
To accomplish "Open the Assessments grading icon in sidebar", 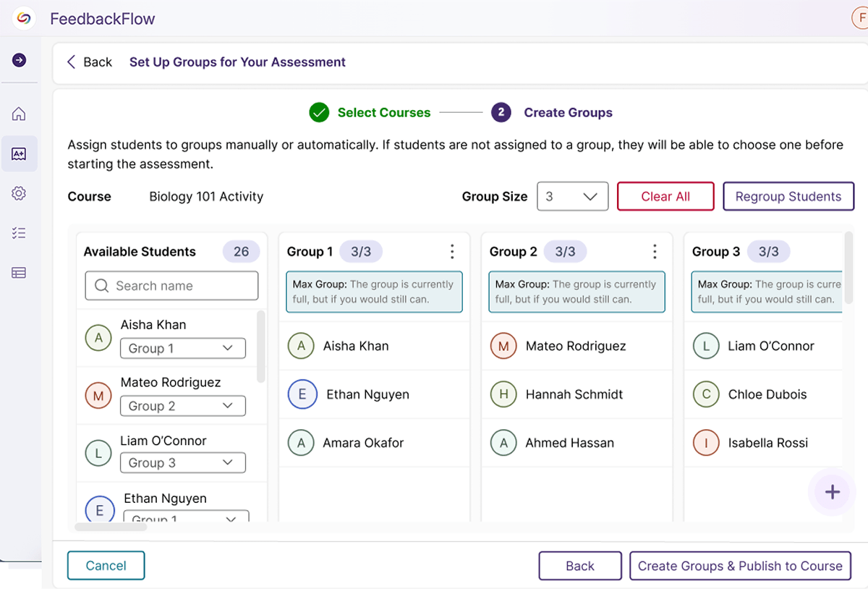I will pos(20,153).
